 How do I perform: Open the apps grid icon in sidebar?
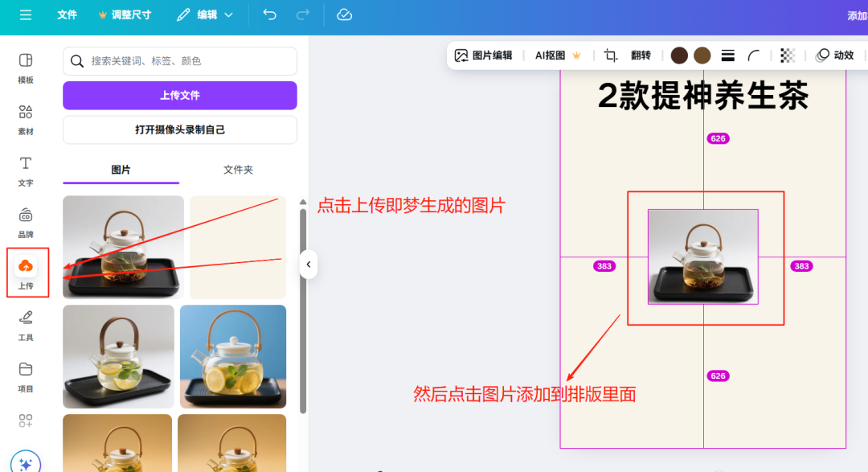point(26,421)
